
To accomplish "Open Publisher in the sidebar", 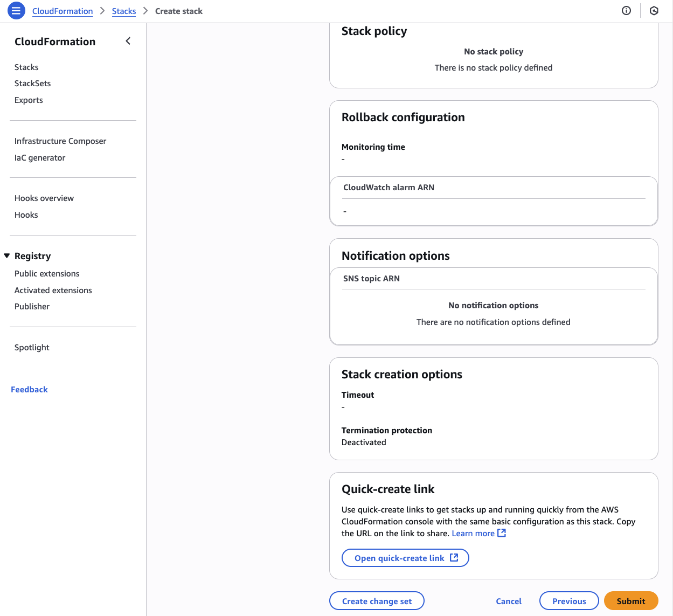I will click(x=32, y=307).
